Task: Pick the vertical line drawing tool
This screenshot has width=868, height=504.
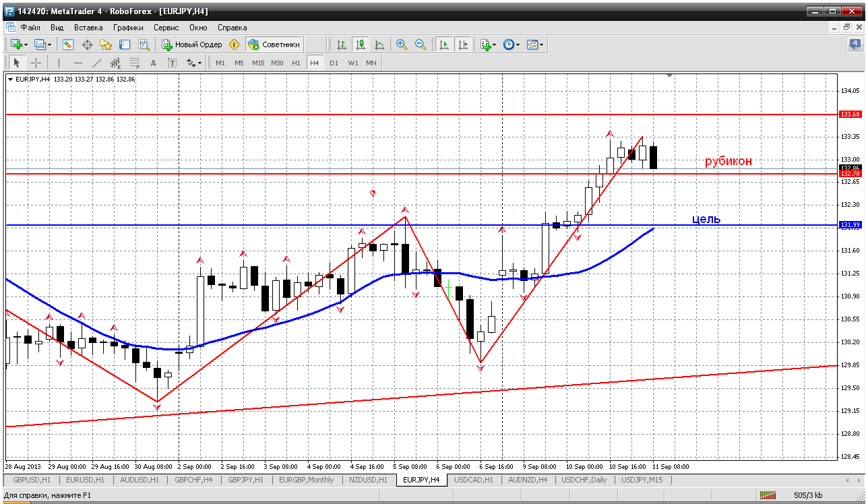Action: pyautogui.click(x=59, y=63)
